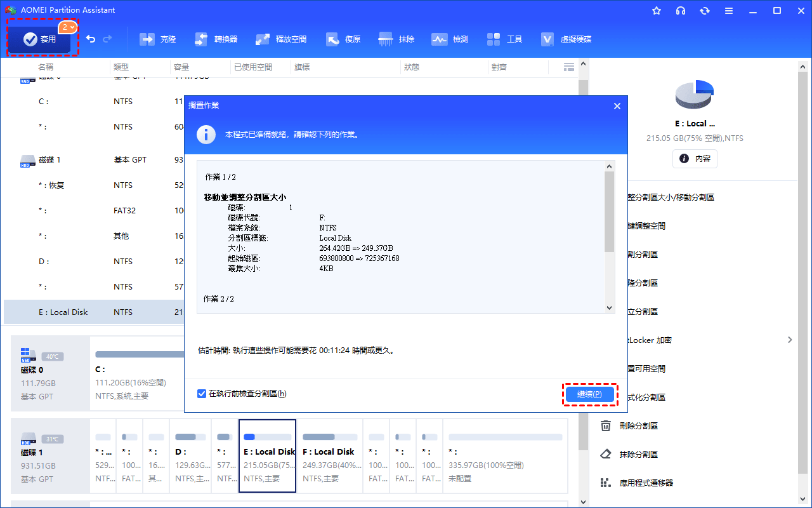The height and width of the screenshot is (508, 812).
Task: Click the 繼續(P) proceed button
Action: [x=589, y=394]
